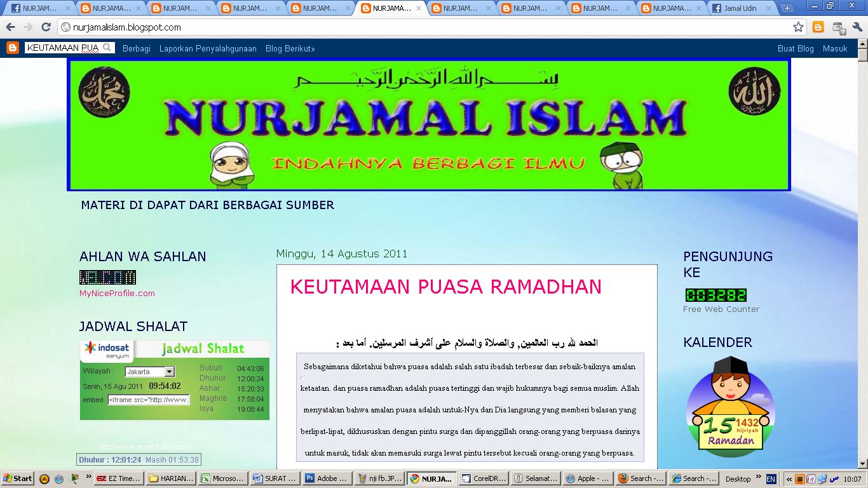Click the Masuk sign-in option
This screenshot has height=488, width=868.
[834, 48]
